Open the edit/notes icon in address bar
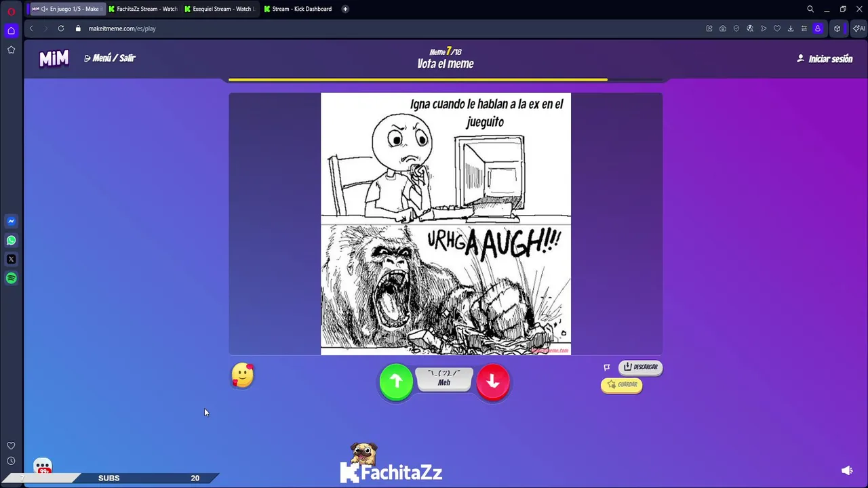The image size is (868, 488). tap(709, 28)
